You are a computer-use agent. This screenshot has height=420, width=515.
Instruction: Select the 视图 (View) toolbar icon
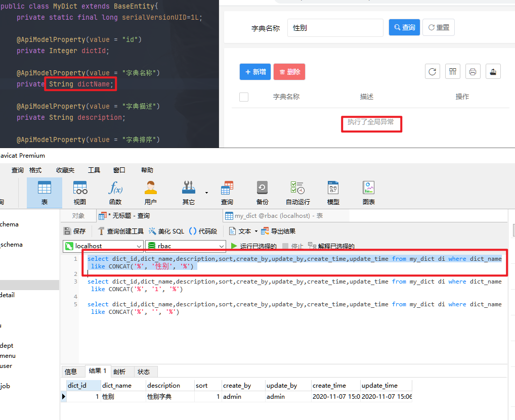pos(80,193)
